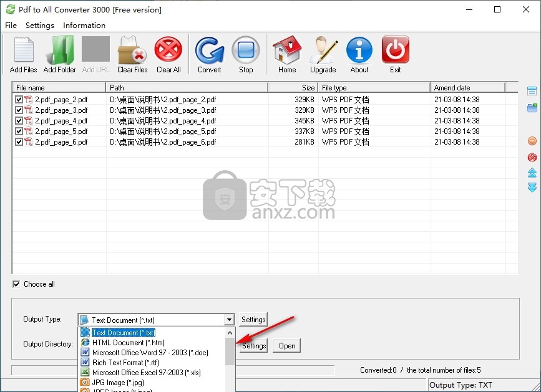This screenshot has height=392, width=541.
Task: Collapse the Output Type dropdown arrow
Action: 229,320
